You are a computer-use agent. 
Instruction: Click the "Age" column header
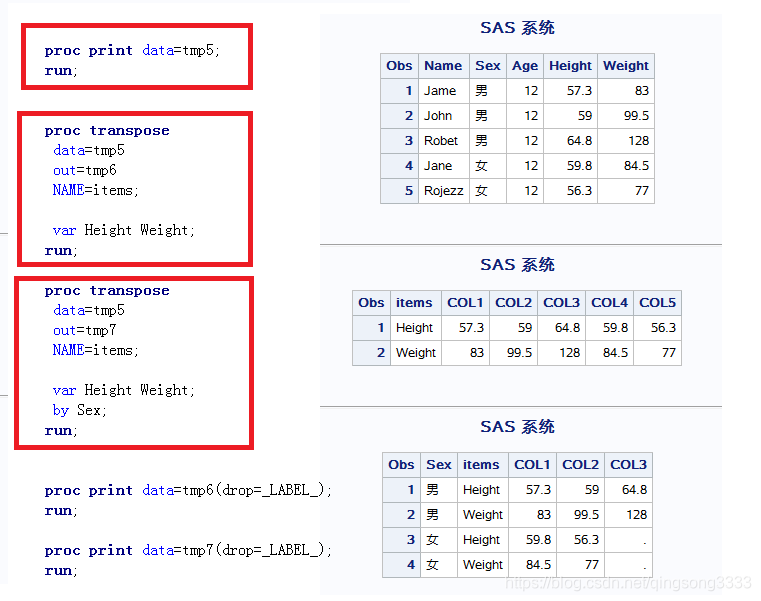(525, 66)
